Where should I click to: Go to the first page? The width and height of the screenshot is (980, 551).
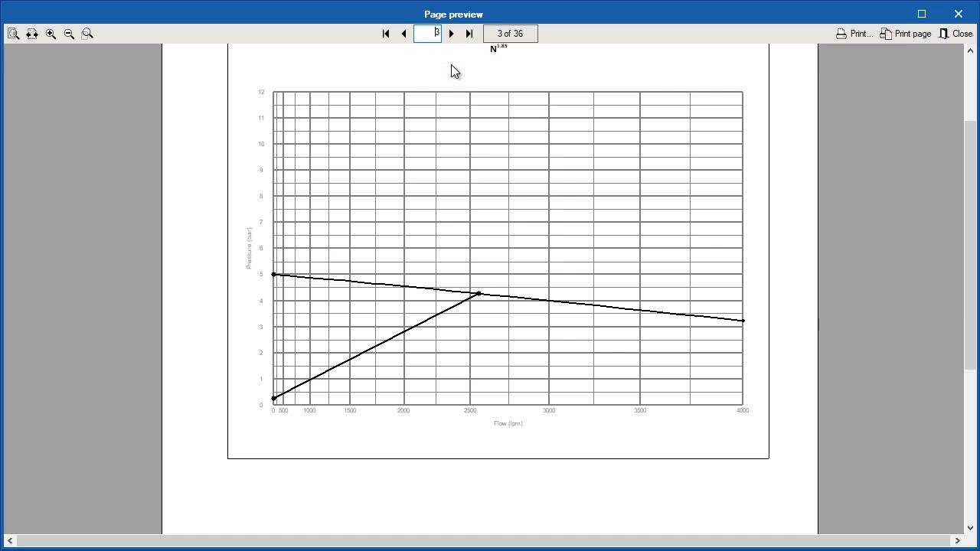click(x=386, y=34)
